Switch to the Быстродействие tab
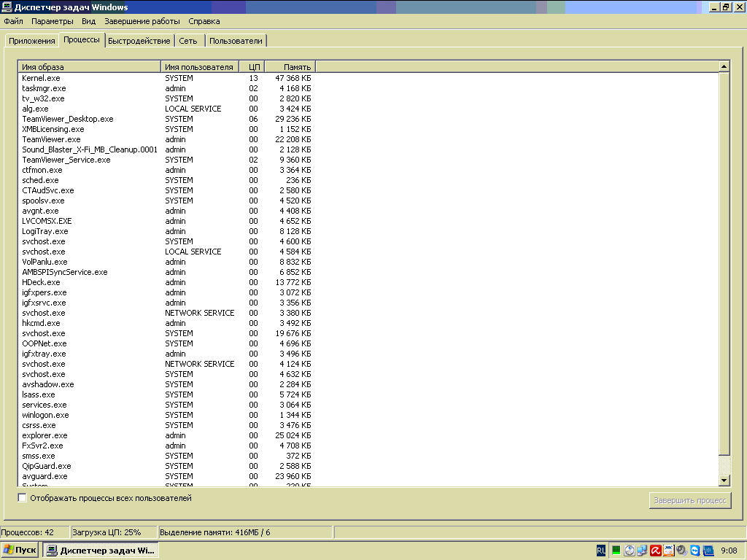 click(139, 41)
